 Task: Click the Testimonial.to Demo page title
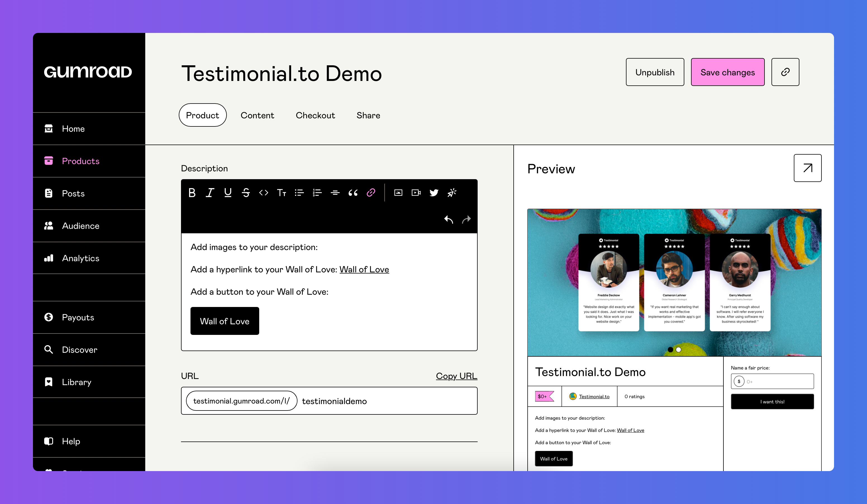click(282, 74)
